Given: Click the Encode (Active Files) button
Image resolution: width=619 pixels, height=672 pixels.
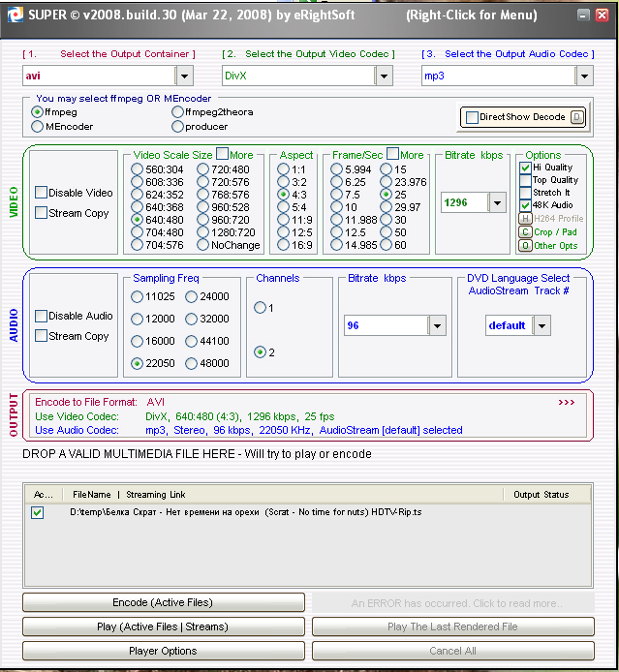Looking at the screenshot, I should (x=163, y=602).
